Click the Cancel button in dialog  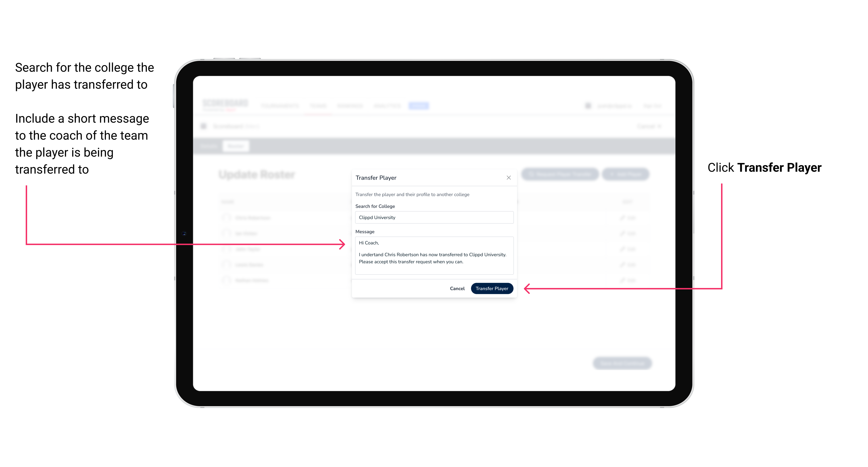coord(458,289)
